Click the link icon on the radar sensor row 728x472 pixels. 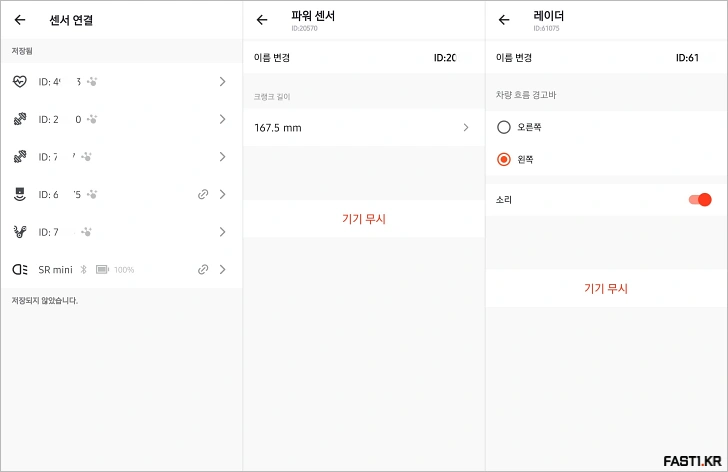click(203, 194)
